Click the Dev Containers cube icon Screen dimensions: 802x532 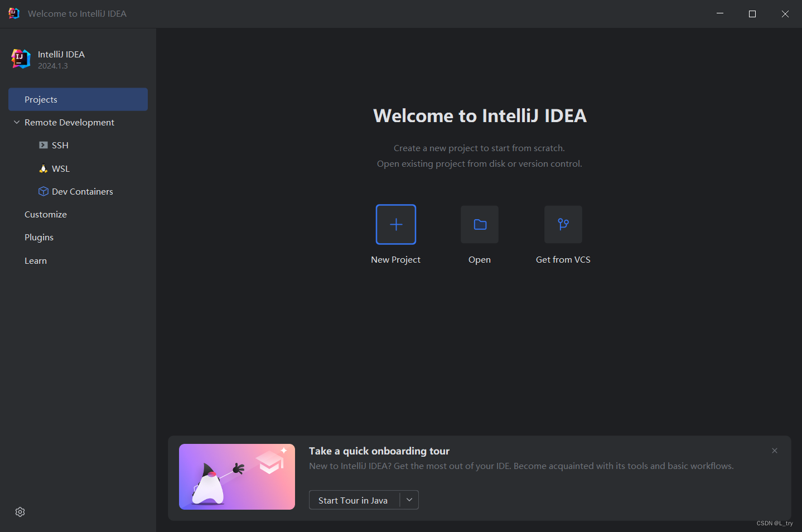(44, 191)
